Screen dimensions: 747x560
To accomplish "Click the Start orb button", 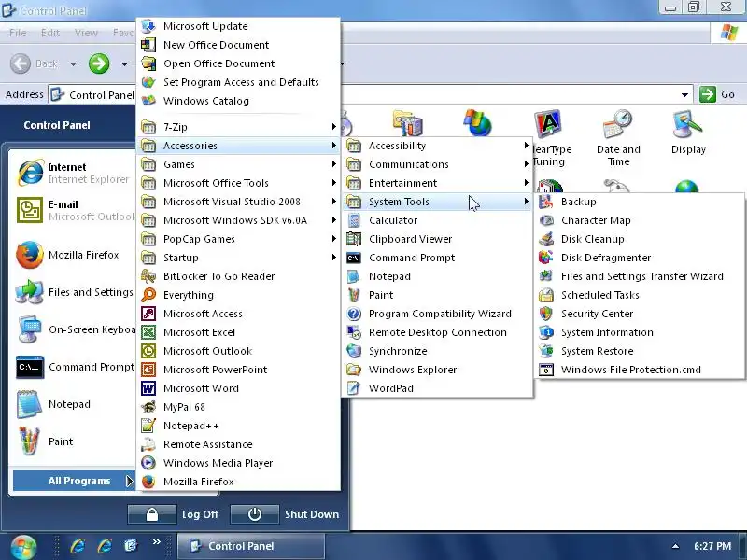I will pos(23,547).
